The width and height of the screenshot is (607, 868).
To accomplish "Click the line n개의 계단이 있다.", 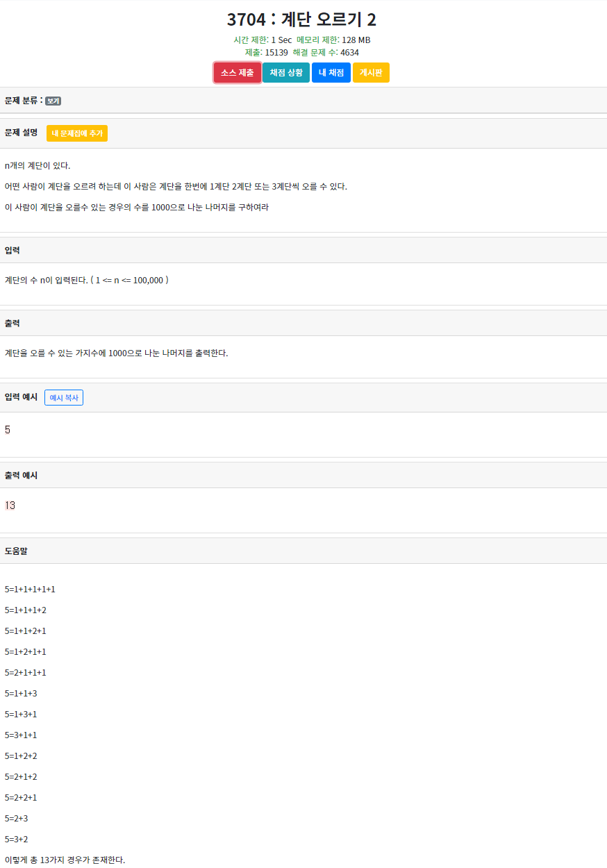I will (x=38, y=165).
